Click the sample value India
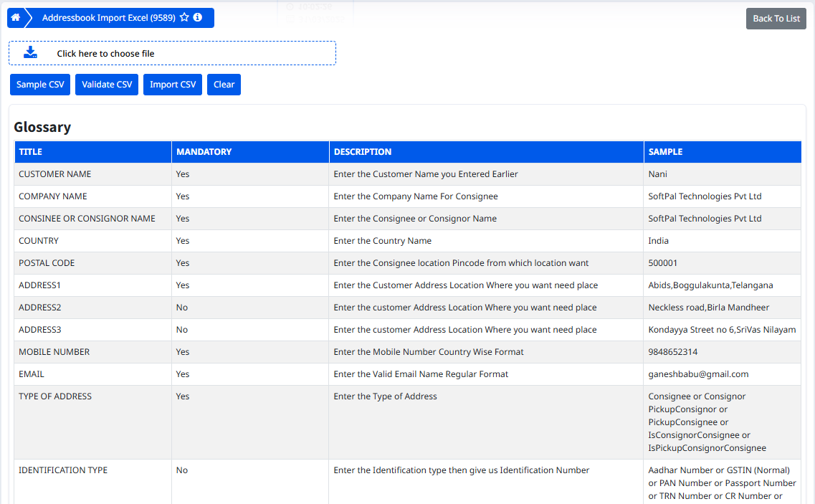This screenshot has width=815, height=504. click(658, 241)
